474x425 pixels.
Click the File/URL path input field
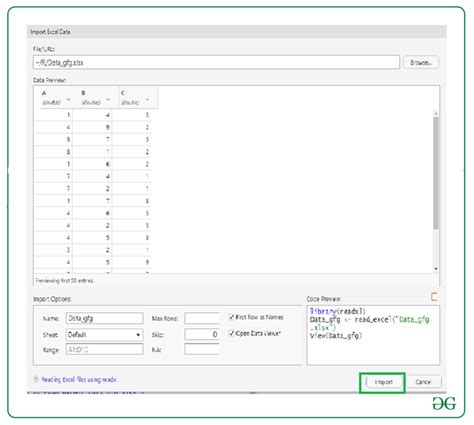[x=216, y=62]
